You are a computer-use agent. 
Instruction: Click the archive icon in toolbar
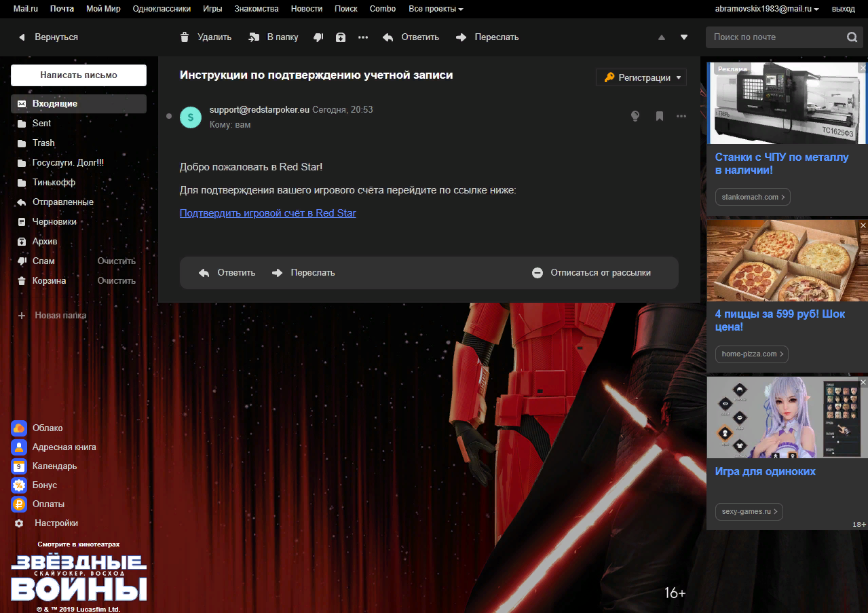tap(341, 37)
